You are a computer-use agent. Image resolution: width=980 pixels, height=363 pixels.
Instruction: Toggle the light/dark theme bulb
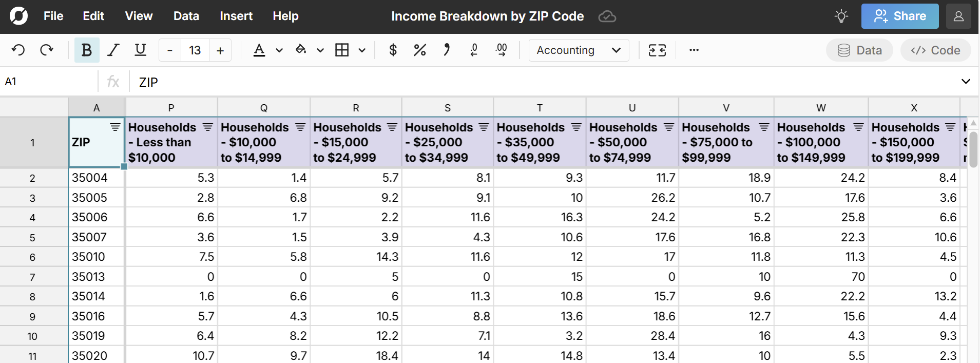click(x=841, y=16)
